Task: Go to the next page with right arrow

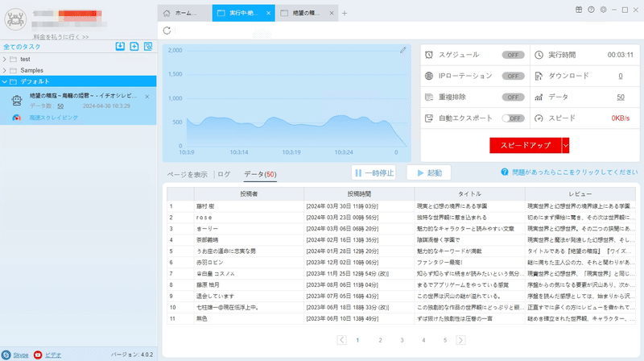Action: click(460, 340)
